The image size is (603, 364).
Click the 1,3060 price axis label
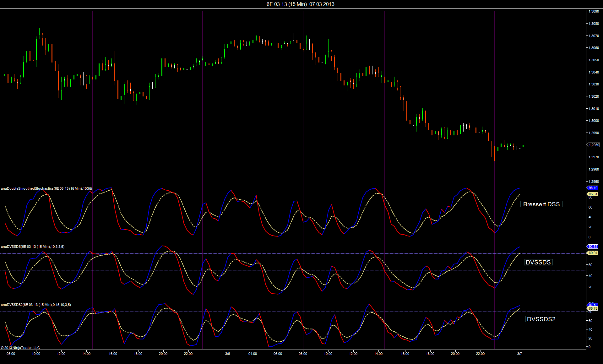click(x=594, y=48)
